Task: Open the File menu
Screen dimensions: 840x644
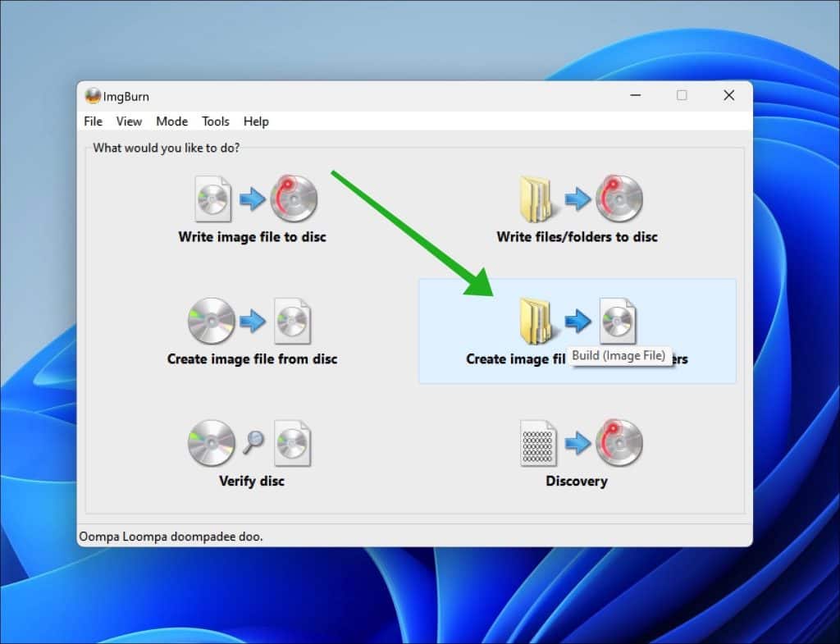Action: click(94, 121)
